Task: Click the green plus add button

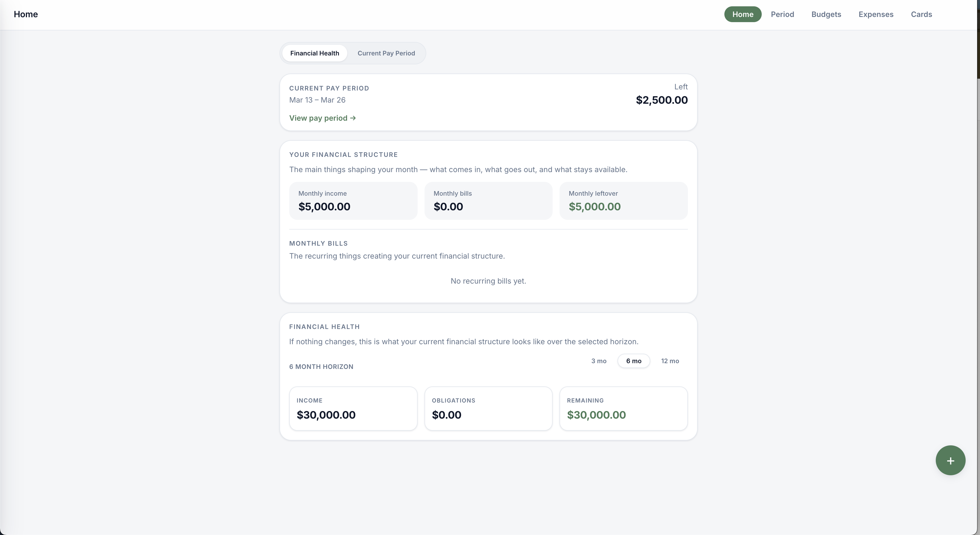Action: [950, 460]
